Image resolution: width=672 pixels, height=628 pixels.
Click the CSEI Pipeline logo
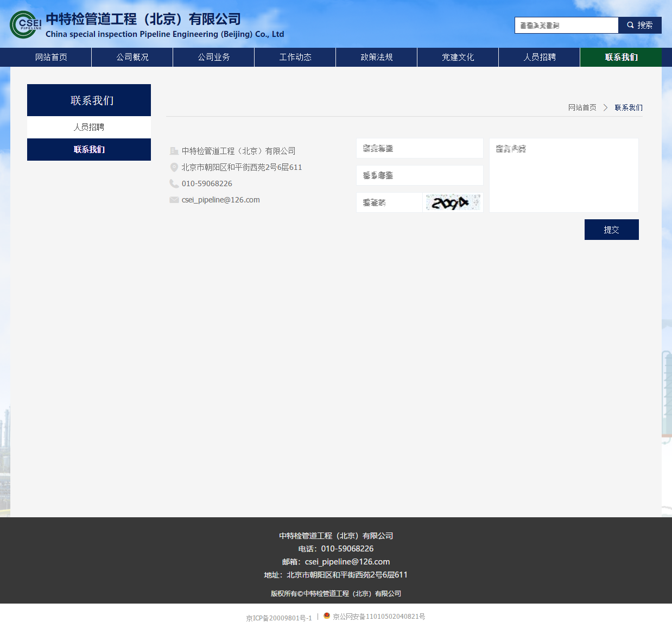pos(26,24)
